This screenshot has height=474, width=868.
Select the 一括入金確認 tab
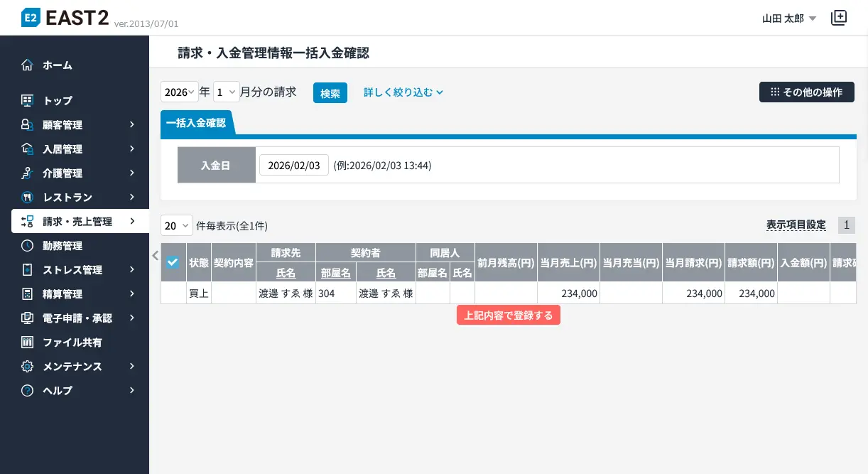[196, 123]
